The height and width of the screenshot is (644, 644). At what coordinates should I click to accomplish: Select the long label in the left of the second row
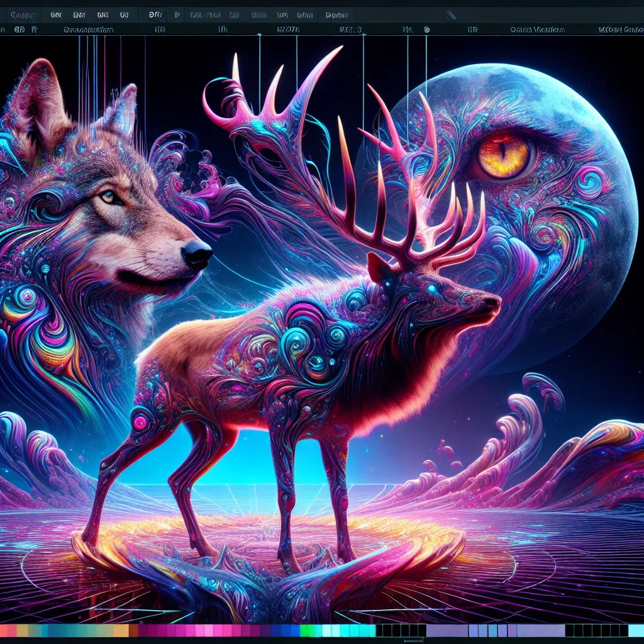[x=88, y=30]
